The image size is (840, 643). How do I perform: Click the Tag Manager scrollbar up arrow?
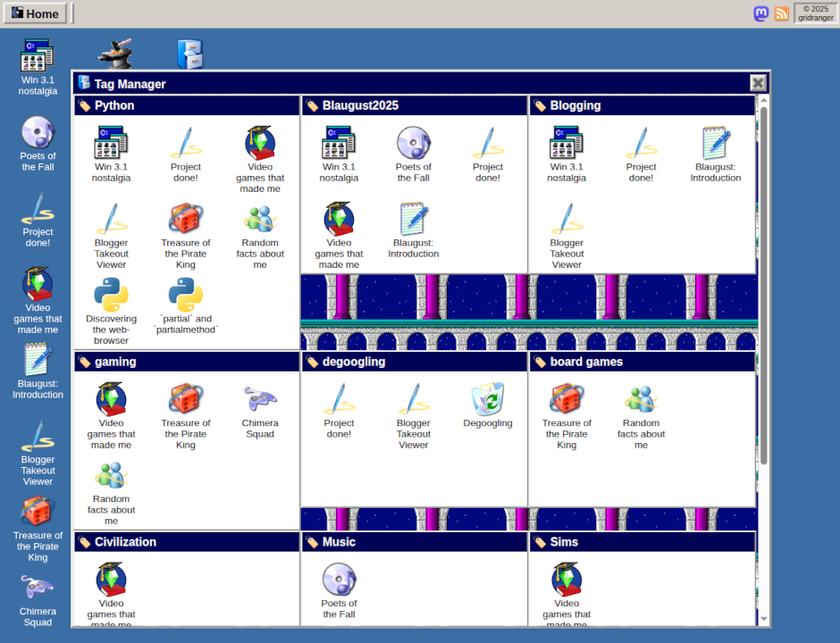(x=764, y=100)
